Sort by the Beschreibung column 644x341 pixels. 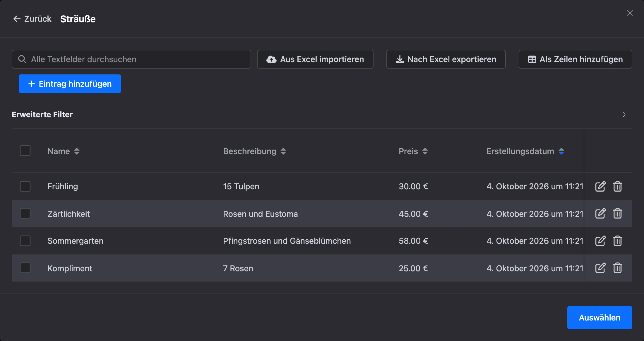pos(255,151)
